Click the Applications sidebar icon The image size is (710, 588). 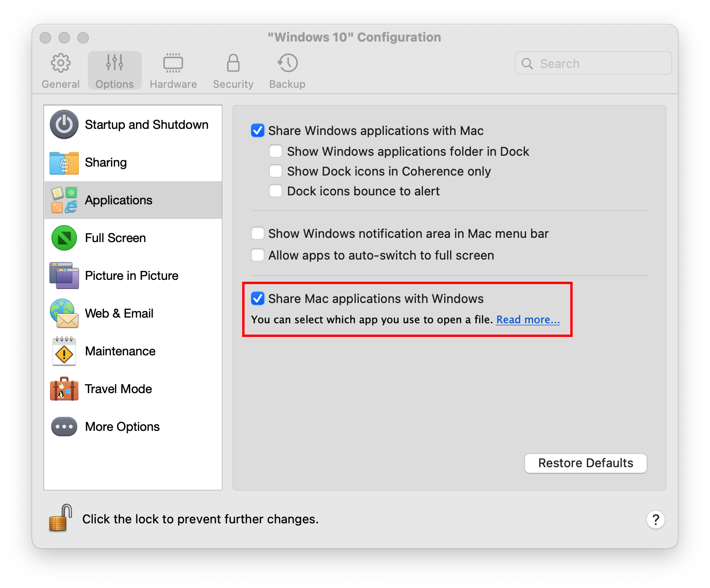(x=64, y=200)
